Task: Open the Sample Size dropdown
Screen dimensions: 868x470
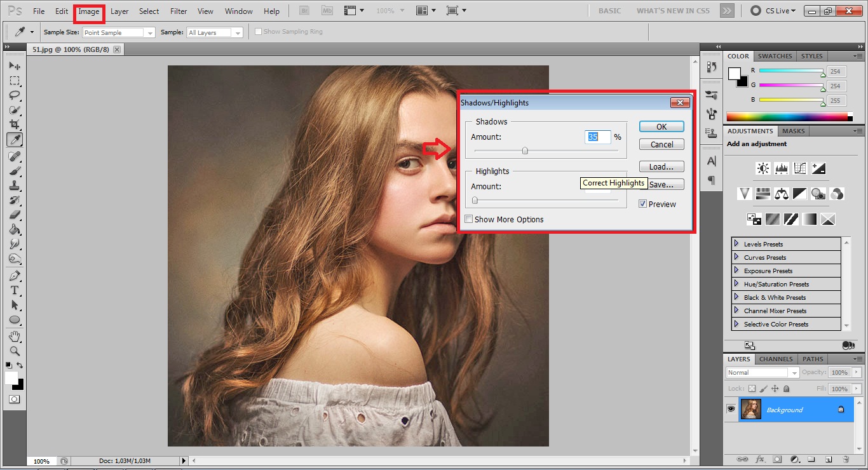Action: 119,32
